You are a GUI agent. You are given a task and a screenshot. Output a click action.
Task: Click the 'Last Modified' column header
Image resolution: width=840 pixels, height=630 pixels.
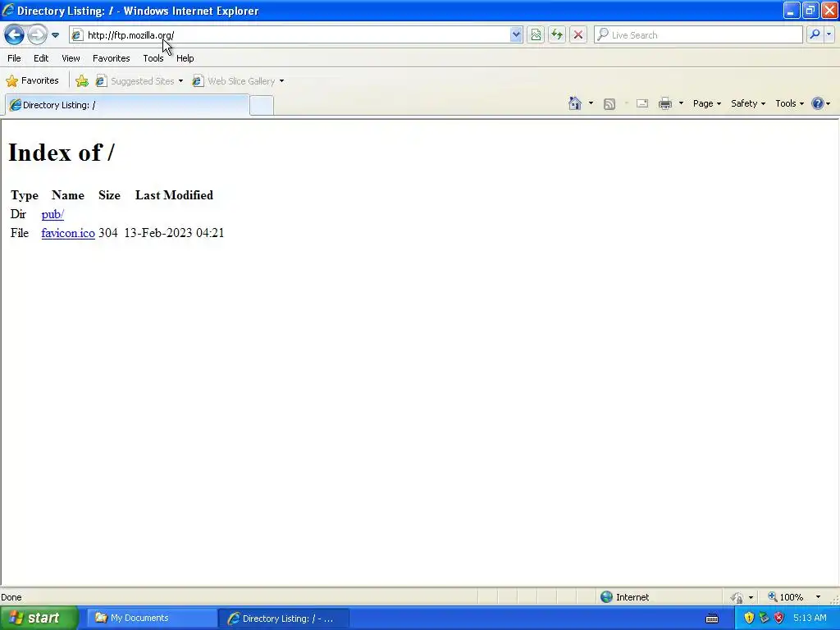tap(174, 195)
